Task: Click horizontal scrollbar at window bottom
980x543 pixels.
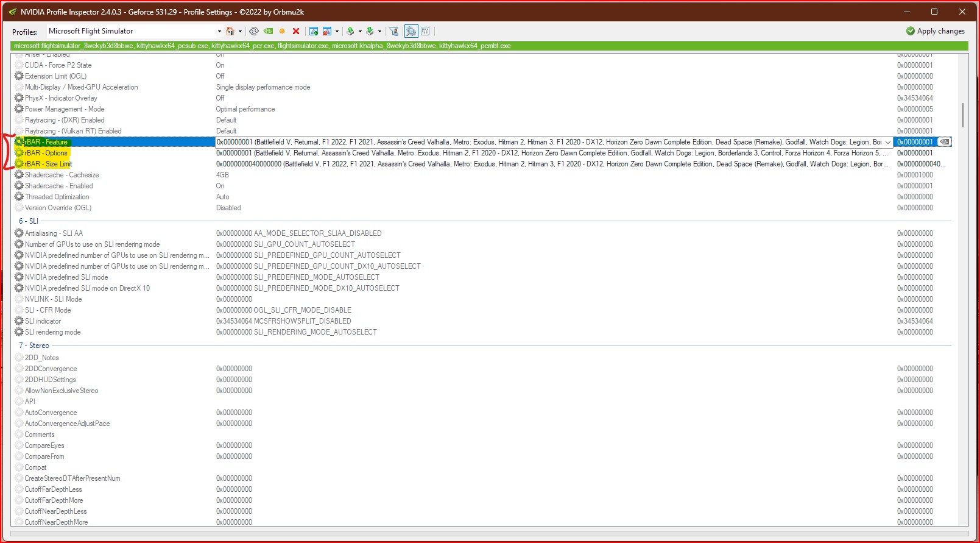Action: [x=489, y=534]
